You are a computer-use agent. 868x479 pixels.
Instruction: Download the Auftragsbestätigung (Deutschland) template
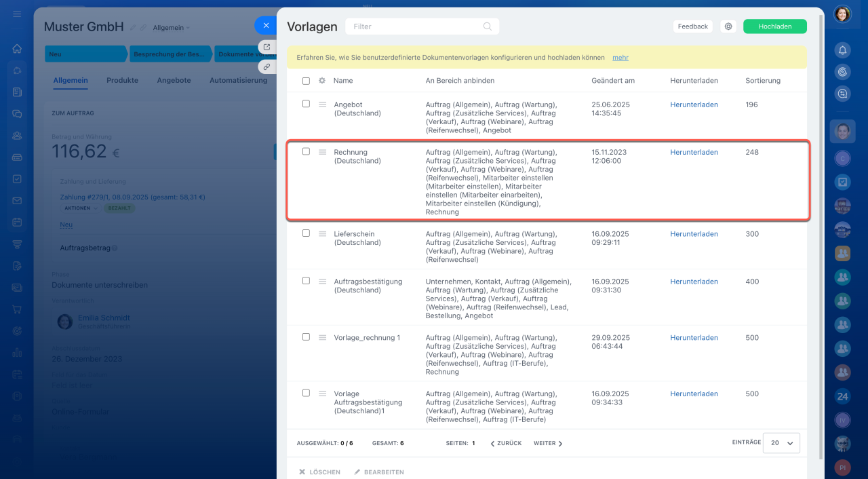pyautogui.click(x=694, y=281)
